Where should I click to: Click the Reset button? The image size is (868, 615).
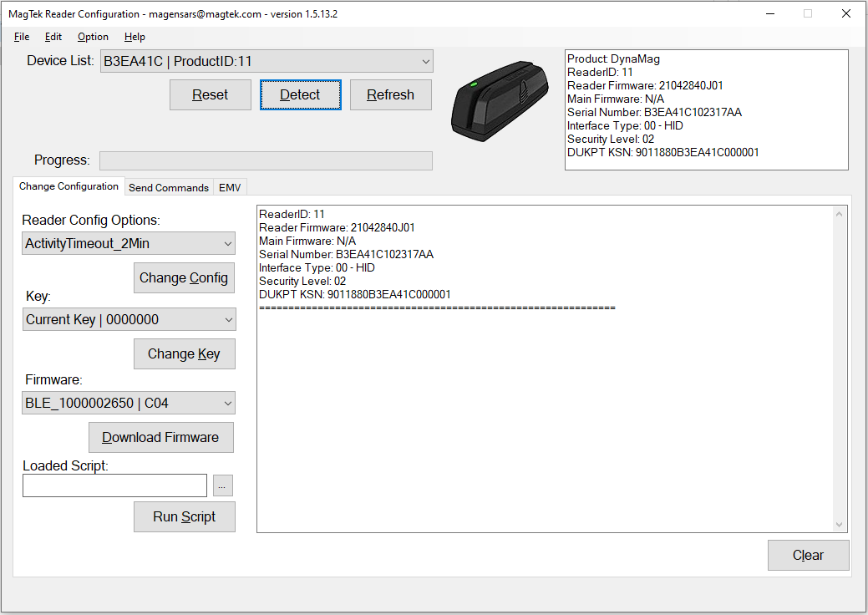(x=211, y=94)
